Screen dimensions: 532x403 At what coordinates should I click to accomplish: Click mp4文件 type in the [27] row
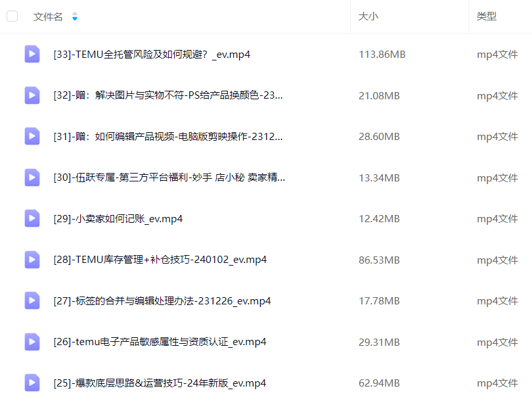point(497,301)
